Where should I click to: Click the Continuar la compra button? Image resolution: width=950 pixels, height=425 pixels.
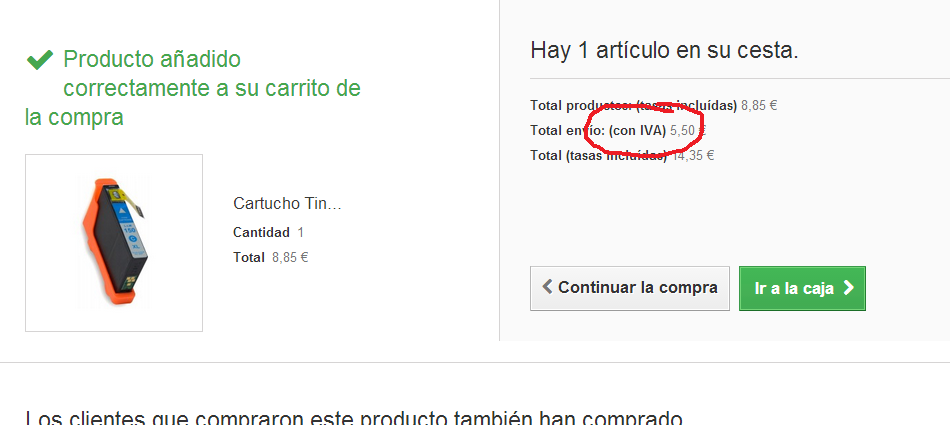pos(629,288)
